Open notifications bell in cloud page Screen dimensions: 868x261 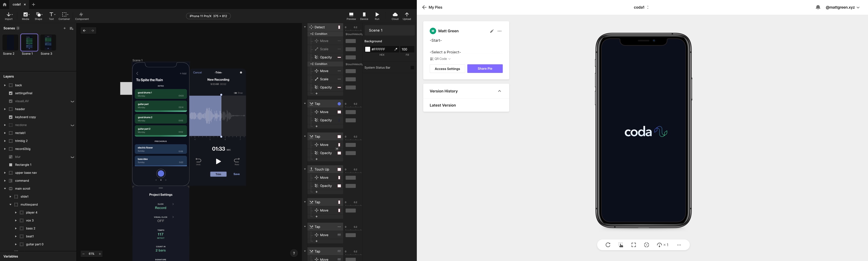(818, 8)
